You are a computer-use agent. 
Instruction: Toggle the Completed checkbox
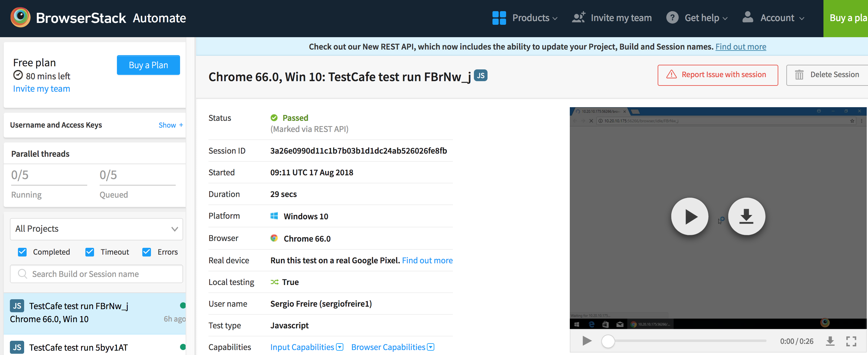(22, 252)
